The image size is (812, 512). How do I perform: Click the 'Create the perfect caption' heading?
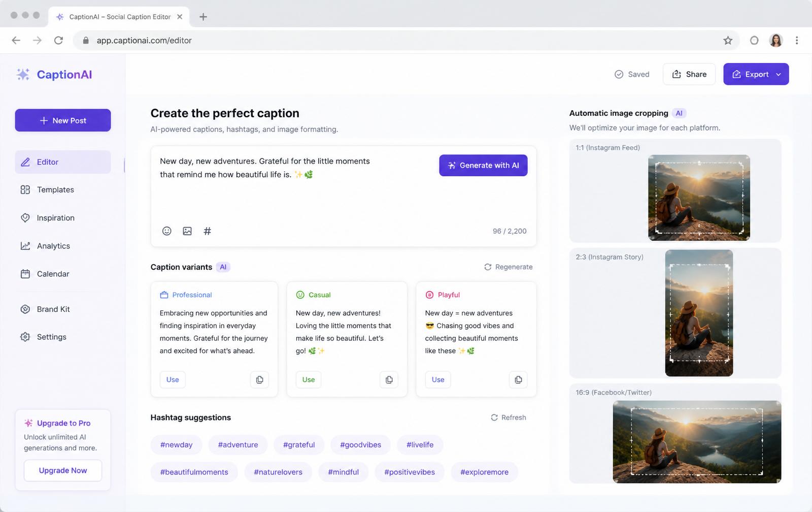coord(225,113)
